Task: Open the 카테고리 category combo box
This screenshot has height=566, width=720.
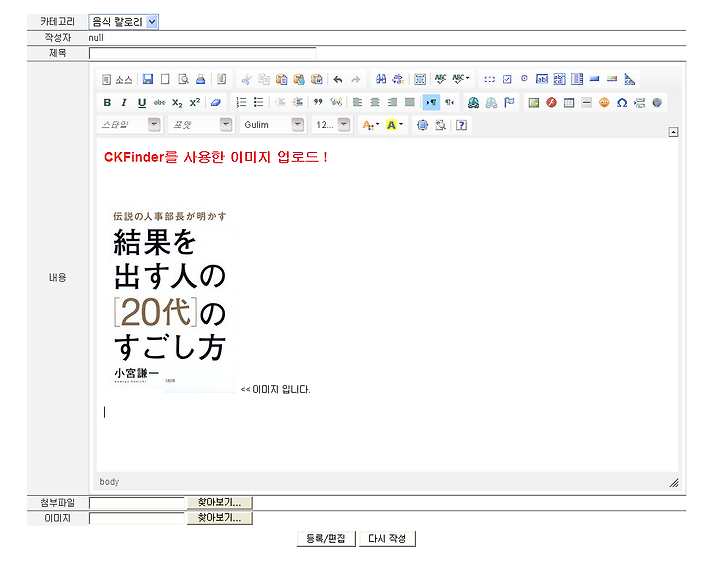Action: coord(124,22)
